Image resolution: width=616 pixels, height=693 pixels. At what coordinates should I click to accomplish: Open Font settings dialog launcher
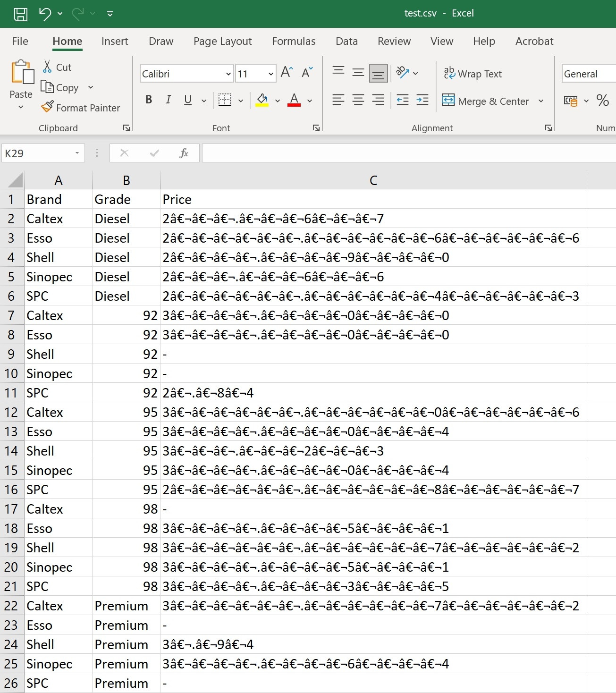pyautogui.click(x=316, y=128)
